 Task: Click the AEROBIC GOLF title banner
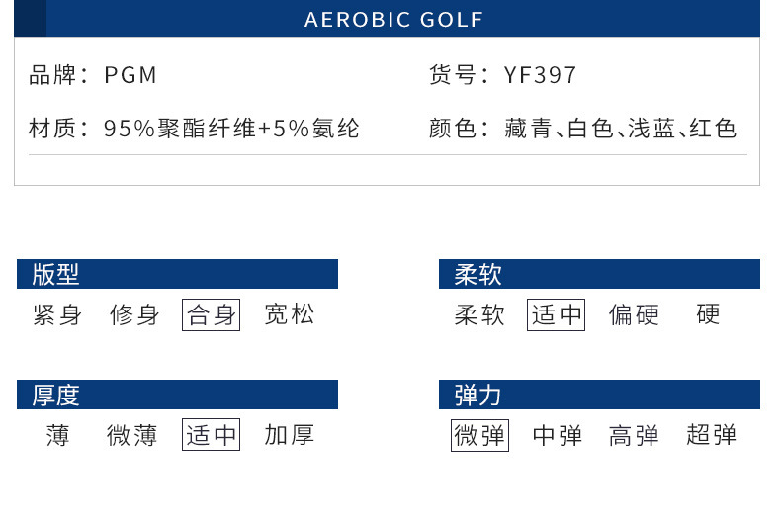click(393, 20)
